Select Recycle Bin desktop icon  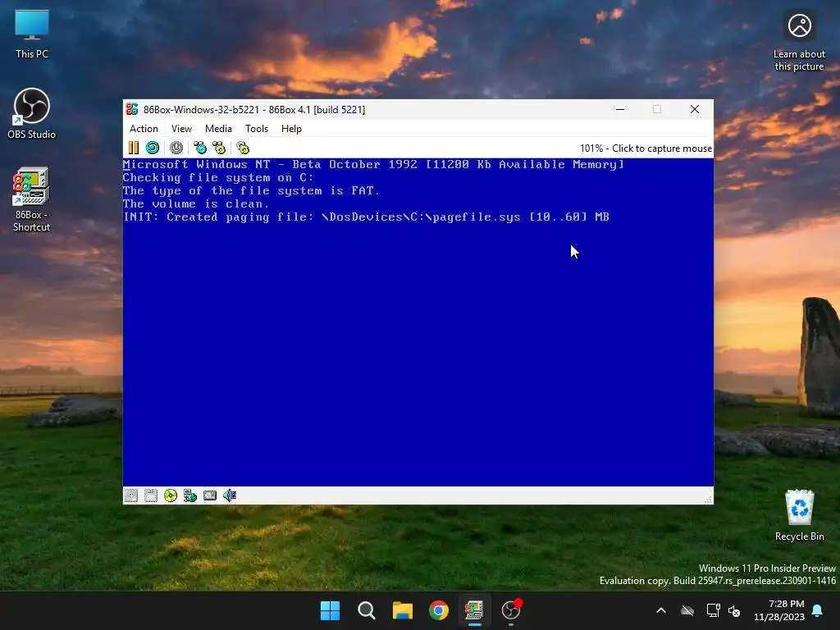800,515
